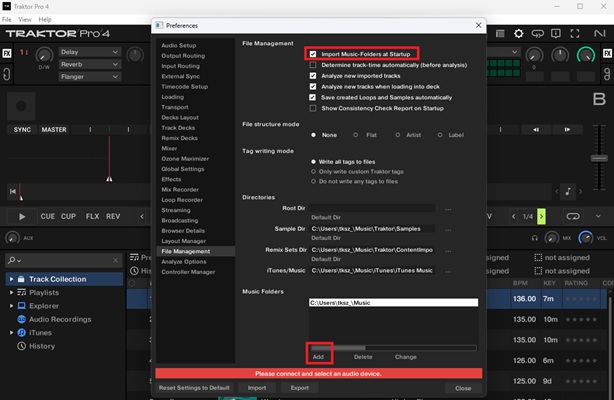Viewport: 614px width, 400px height.
Task: Click the tempo bend backward icon on deck B
Action: 536,129
